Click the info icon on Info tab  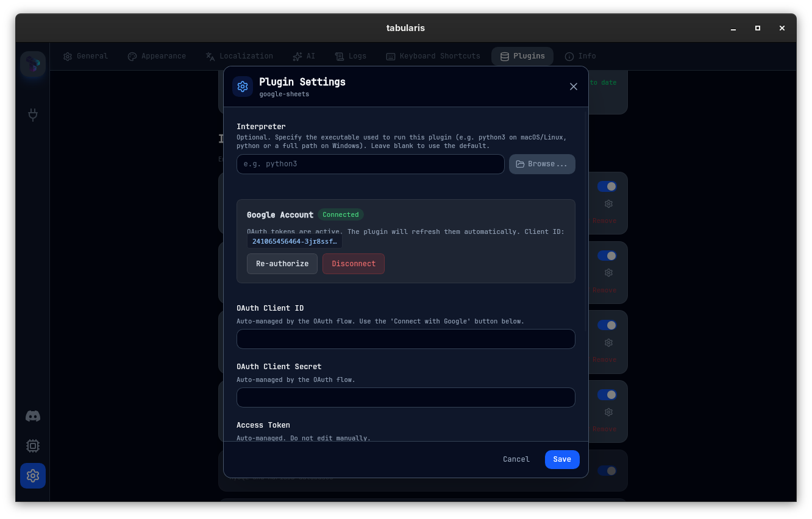(569, 57)
